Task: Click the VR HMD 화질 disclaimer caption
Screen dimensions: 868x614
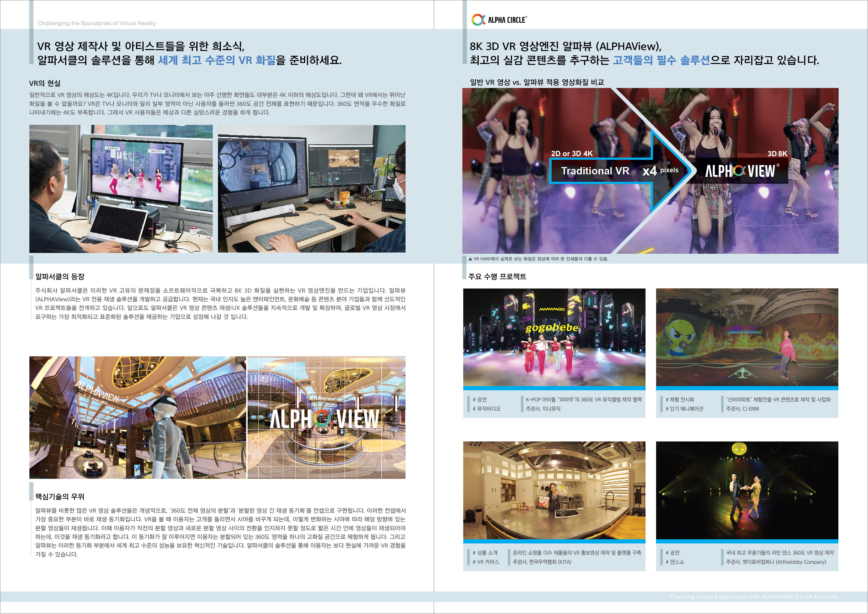Action: point(538,259)
